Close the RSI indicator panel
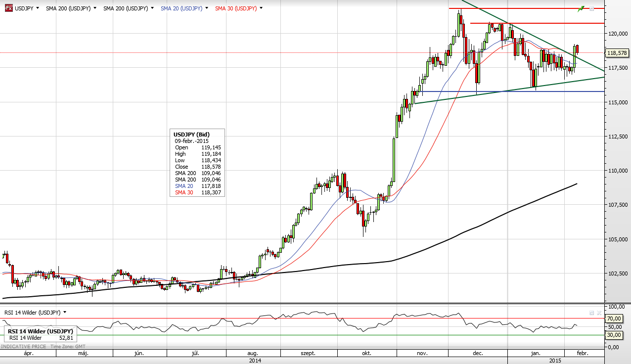The height and width of the screenshot is (364, 631). [x=599, y=313]
